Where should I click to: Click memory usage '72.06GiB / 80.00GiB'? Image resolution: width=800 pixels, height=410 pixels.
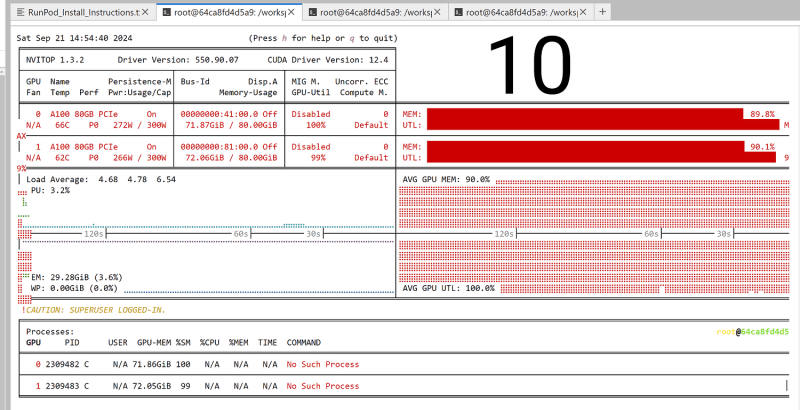pyautogui.click(x=232, y=158)
